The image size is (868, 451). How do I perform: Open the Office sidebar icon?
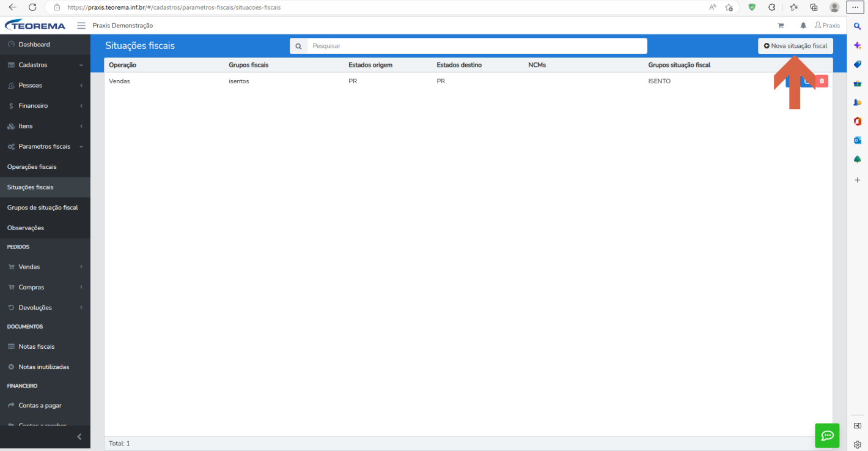tap(858, 121)
